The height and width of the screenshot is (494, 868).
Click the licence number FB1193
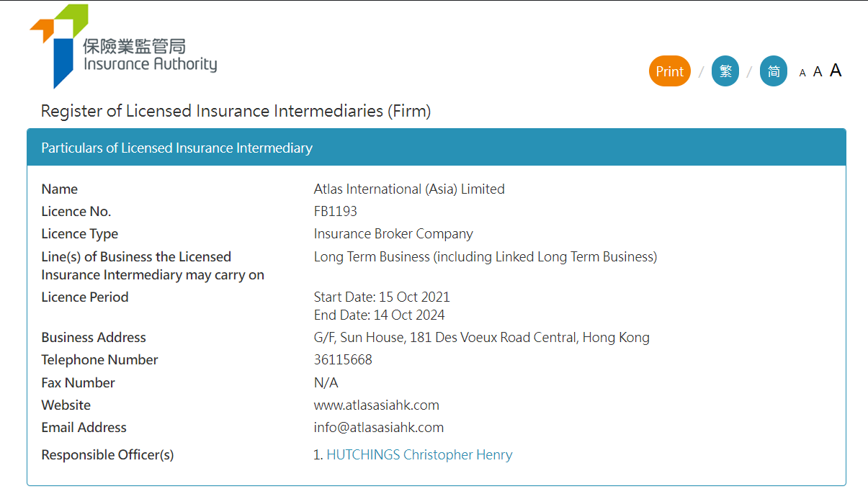tap(335, 212)
